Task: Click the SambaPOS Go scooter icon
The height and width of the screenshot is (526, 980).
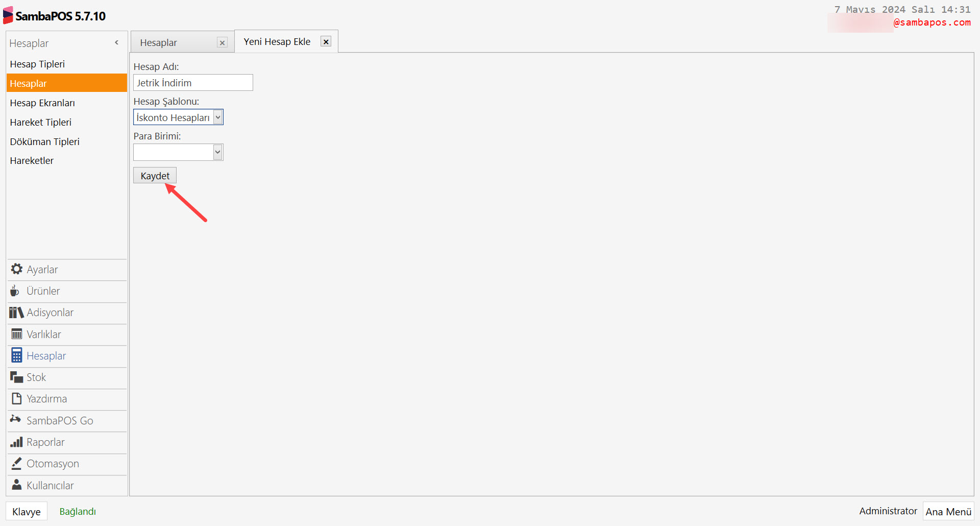Action: [x=15, y=420]
